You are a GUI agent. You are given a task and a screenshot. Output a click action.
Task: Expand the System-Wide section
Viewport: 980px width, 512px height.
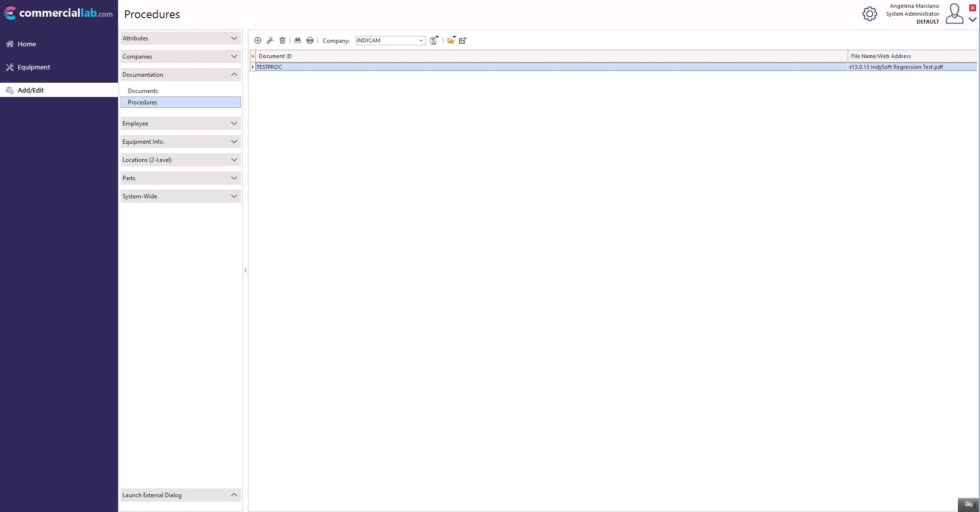[x=181, y=196]
